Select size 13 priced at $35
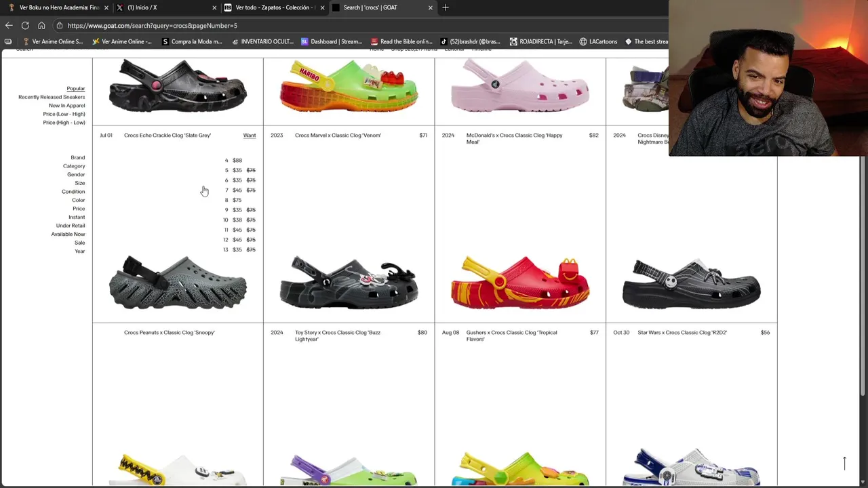 (239, 249)
